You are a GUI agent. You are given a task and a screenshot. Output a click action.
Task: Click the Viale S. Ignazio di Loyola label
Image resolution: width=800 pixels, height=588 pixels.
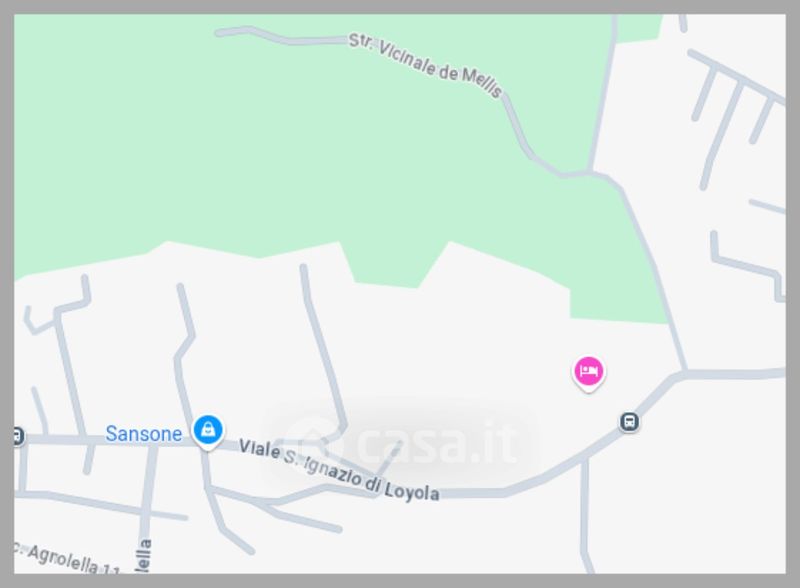[x=339, y=470]
